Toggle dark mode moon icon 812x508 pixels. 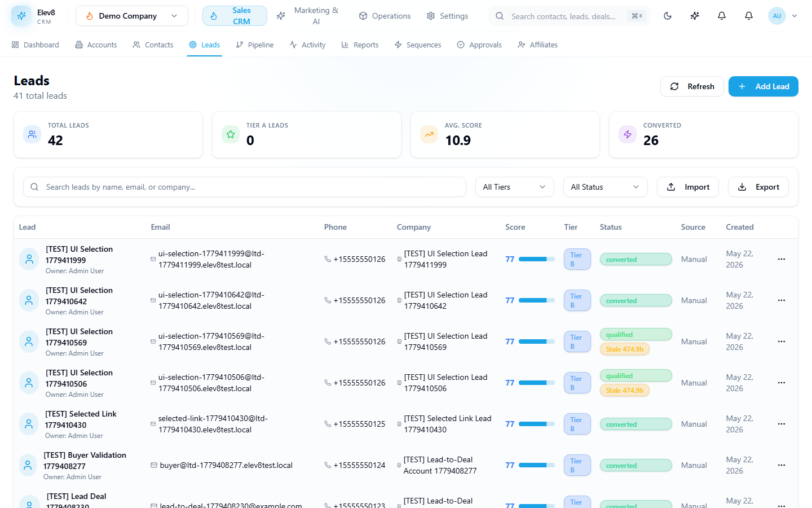pos(668,16)
